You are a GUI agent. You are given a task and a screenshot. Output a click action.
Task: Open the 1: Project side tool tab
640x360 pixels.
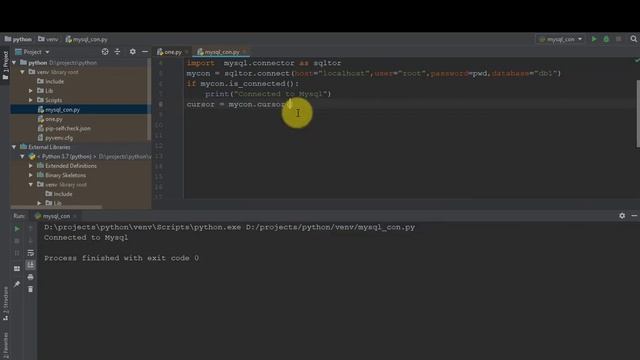5,65
